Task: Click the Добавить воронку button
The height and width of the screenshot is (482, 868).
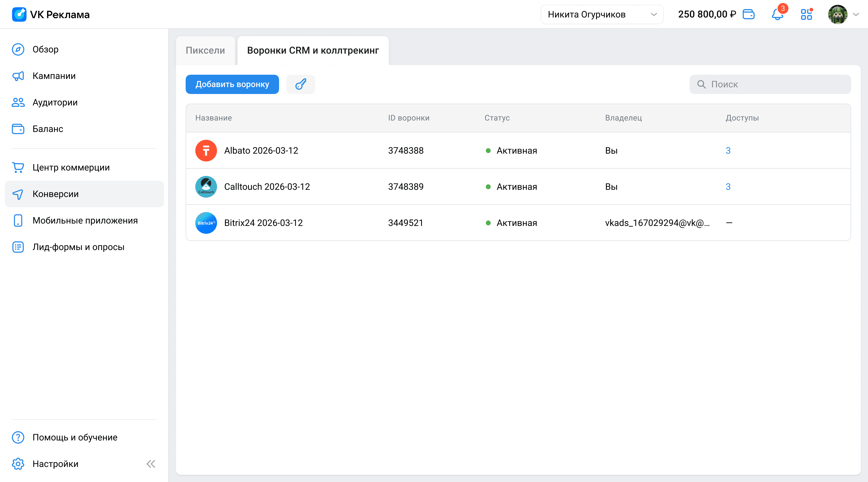Action: [232, 84]
